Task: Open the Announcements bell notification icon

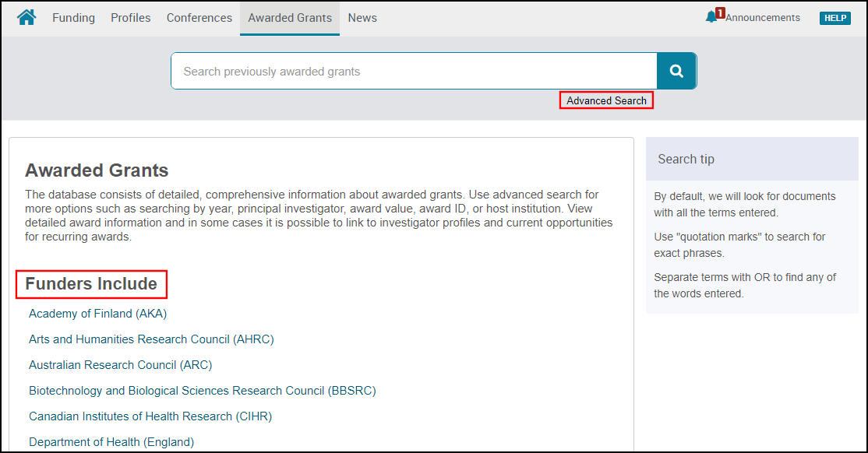Action: pyautogui.click(x=711, y=17)
